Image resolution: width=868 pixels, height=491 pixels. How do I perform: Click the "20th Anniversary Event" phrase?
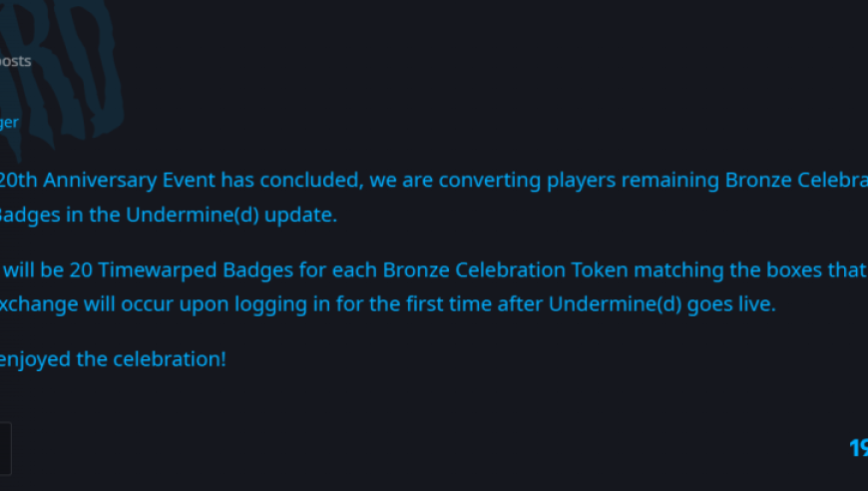click(108, 181)
